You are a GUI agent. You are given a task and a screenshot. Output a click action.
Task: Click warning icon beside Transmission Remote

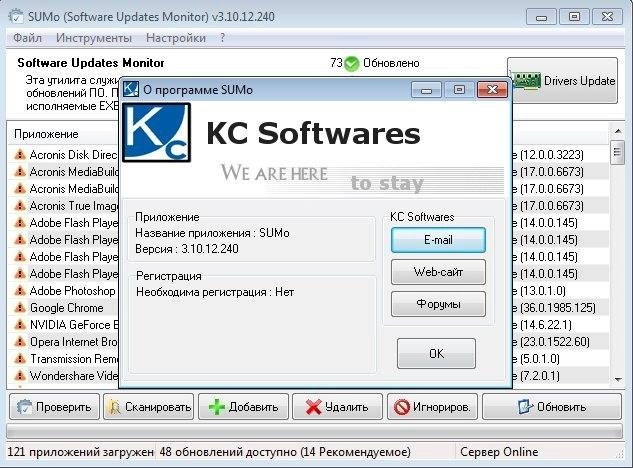[x=20, y=359]
